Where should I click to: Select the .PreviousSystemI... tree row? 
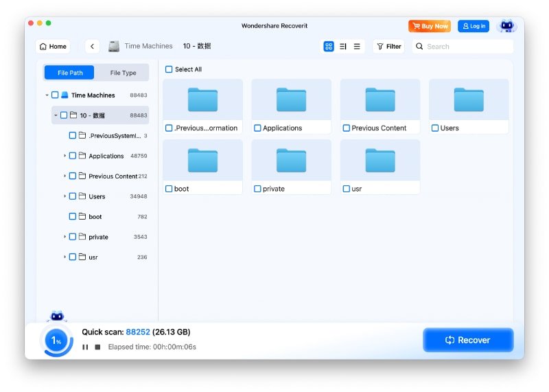[104, 135]
